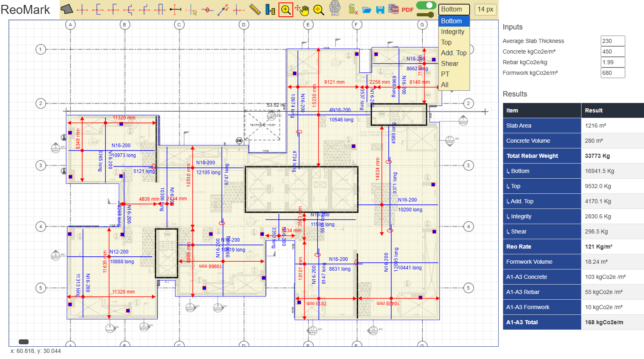Click the delete trash bin icon
Image resolution: width=644 pixels, height=359 pixels.
[x=353, y=9]
